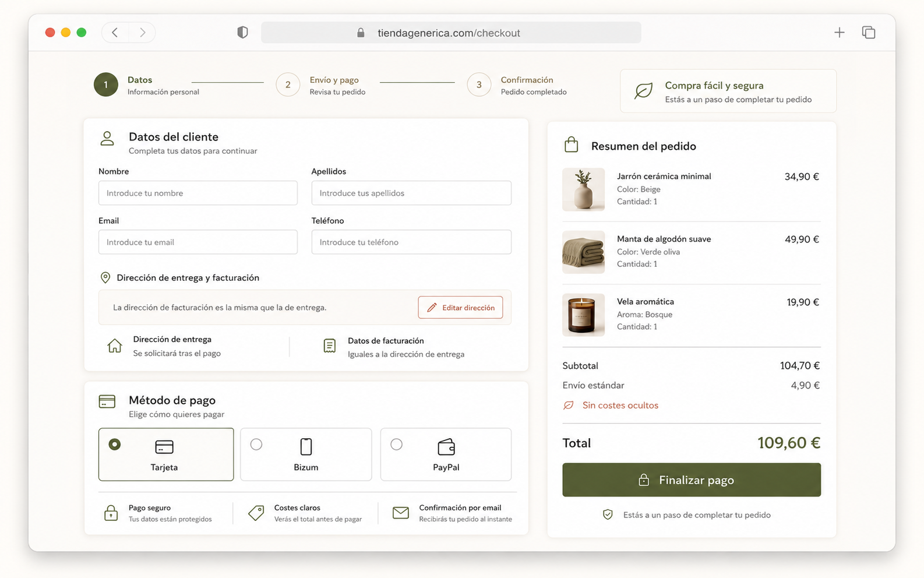Click the Finalizar pago button
Viewport: 924px width, 578px height.
coord(692,480)
